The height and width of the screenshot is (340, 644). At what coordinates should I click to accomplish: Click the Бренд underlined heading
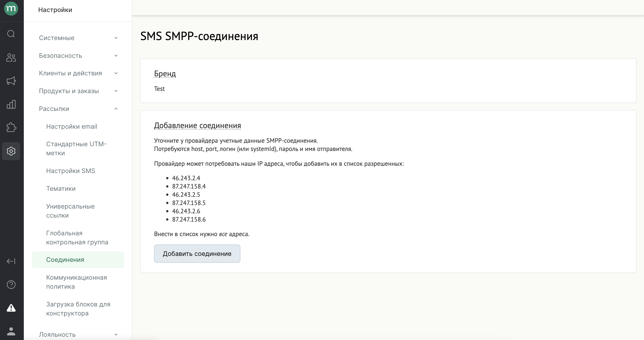tap(165, 74)
